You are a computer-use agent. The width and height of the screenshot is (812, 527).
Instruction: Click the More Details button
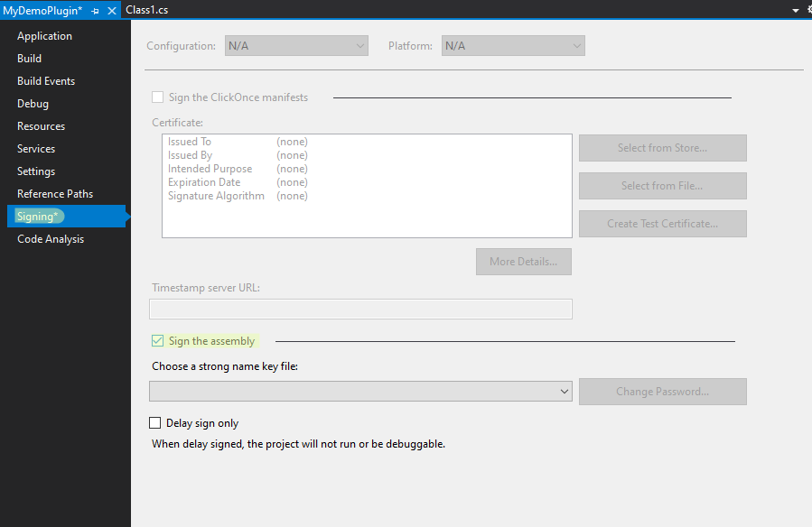(x=523, y=261)
